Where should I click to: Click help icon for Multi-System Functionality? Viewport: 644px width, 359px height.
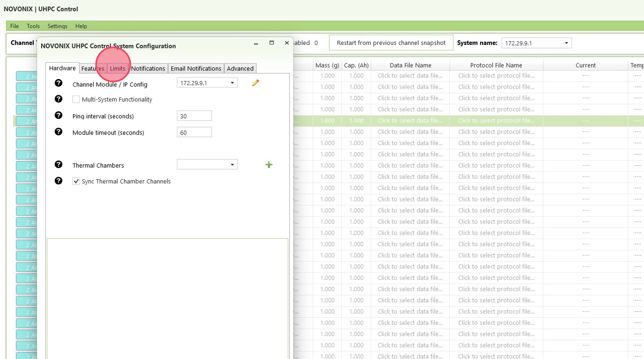click(58, 99)
